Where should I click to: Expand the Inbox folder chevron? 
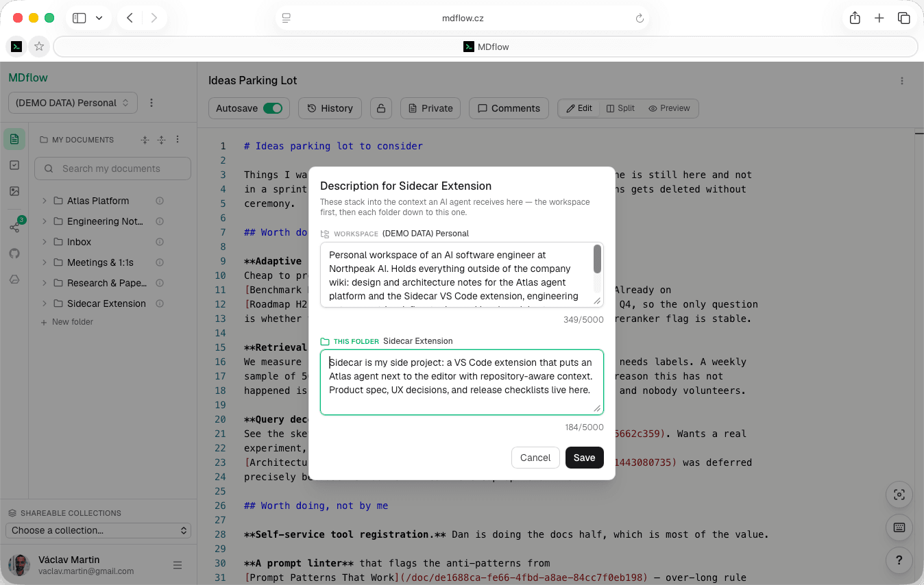45,242
